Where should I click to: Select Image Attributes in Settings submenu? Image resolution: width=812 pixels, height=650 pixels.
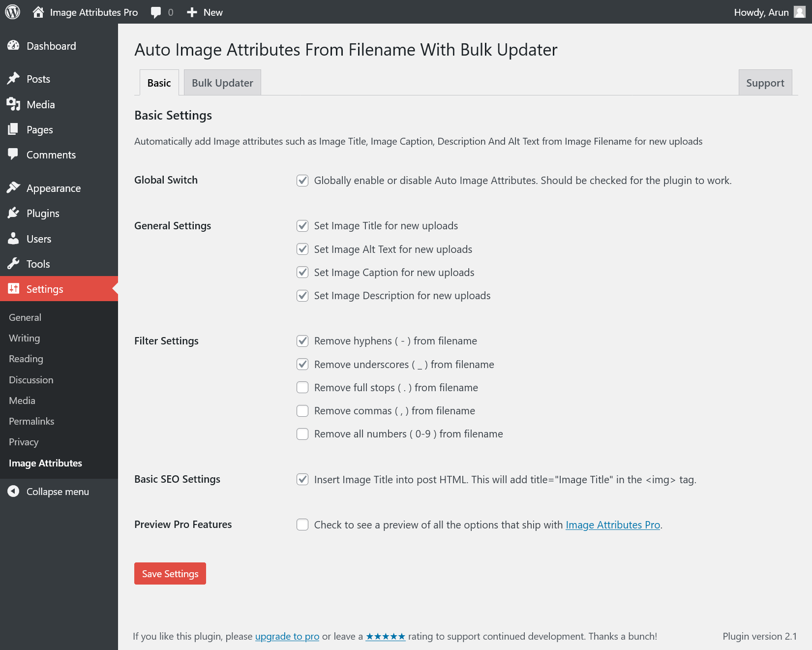45,463
